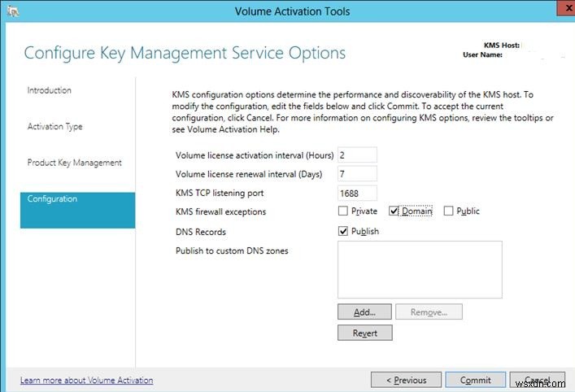Click the disabled Remove... button

(x=429, y=312)
